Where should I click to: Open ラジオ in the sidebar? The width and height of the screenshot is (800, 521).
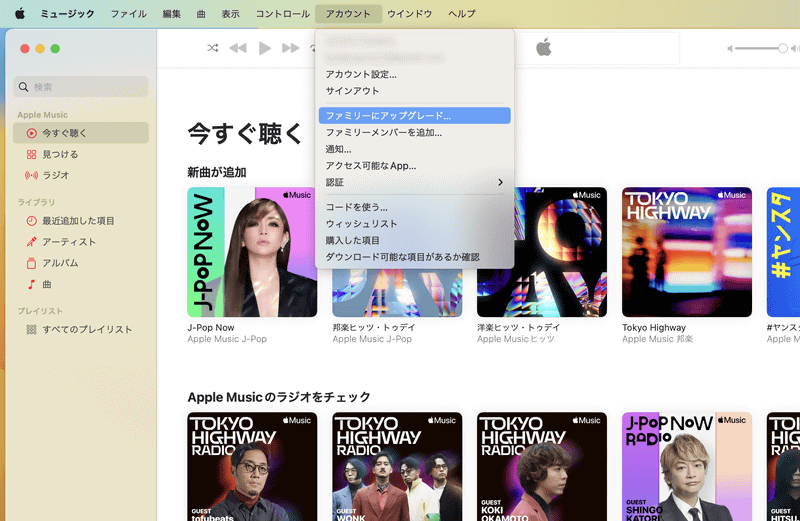tap(81, 176)
